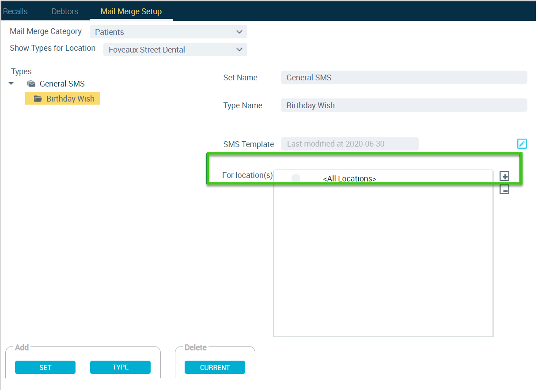
Task: Click the Delete group heading
Action: (196, 347)
